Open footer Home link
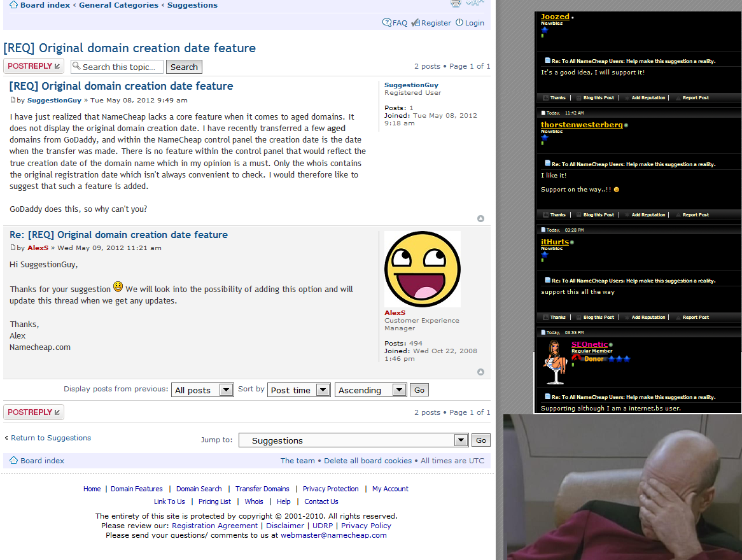Viewport: 742px width, 560px height. pos(92,489)
